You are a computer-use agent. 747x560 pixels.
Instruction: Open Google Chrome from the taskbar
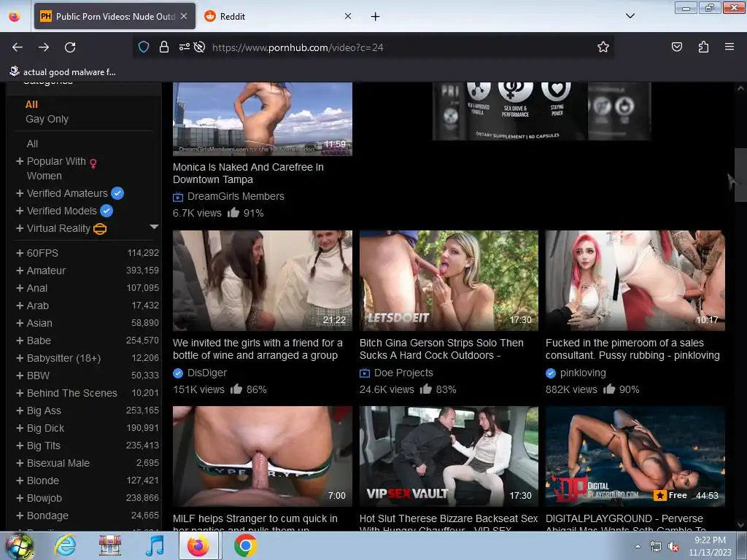245,545
